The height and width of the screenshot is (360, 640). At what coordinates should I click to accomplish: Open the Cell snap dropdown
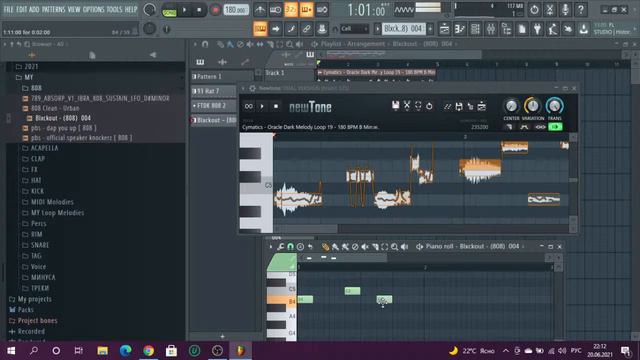click(354, 29)
